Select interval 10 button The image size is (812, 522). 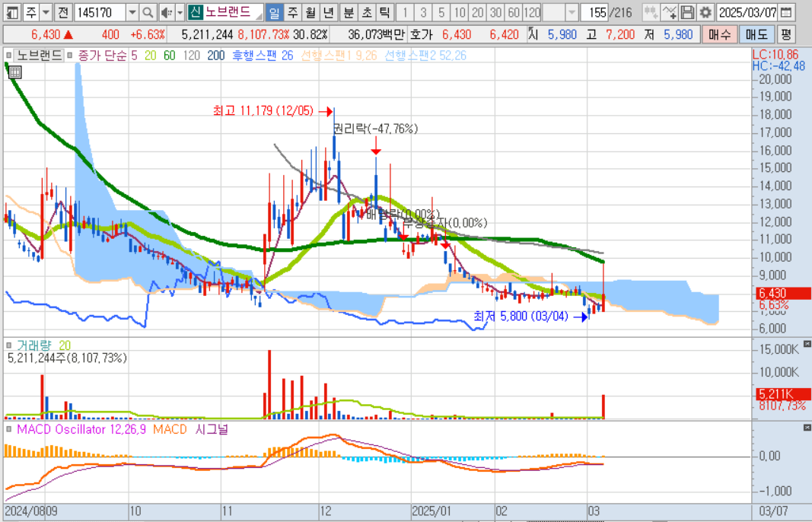(x=460, y=12)
